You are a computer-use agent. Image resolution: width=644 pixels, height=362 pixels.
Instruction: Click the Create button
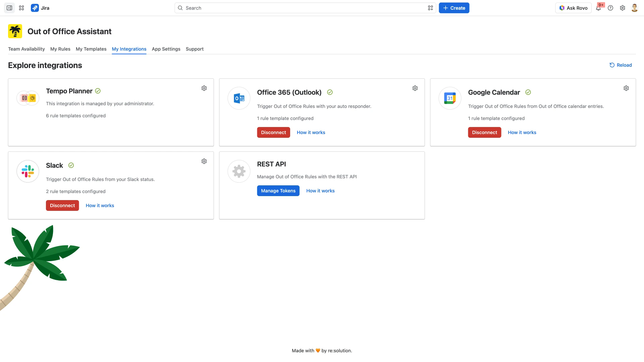pyautogui.click(x=454, y=8)
